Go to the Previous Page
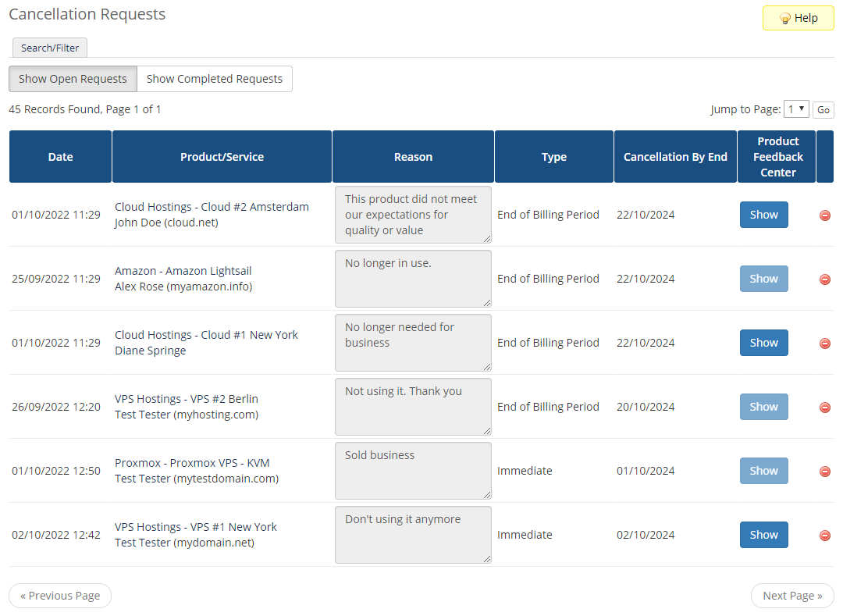Screen dimensions: 843x616 59,595
